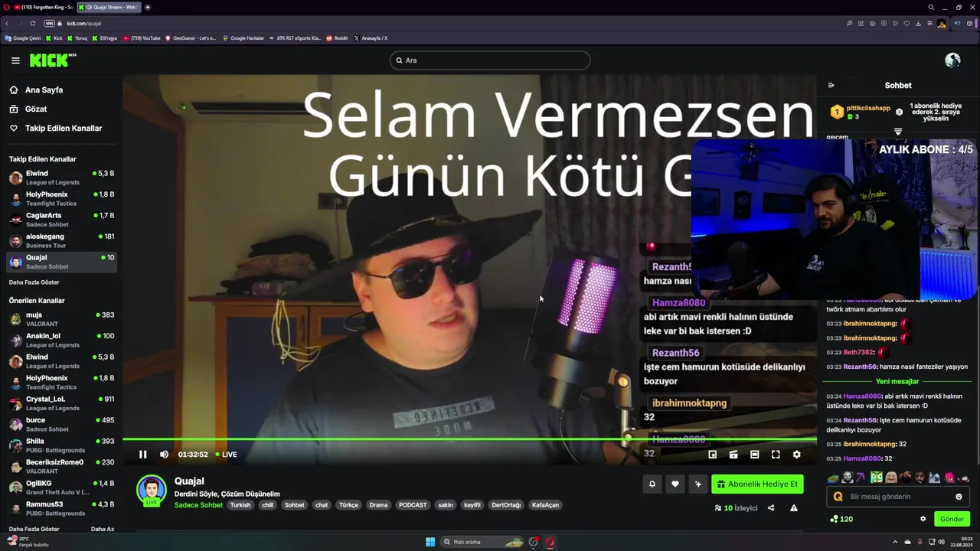Pause the live stream
Viewport: 980px width, 551px height.
pos(142,455)
